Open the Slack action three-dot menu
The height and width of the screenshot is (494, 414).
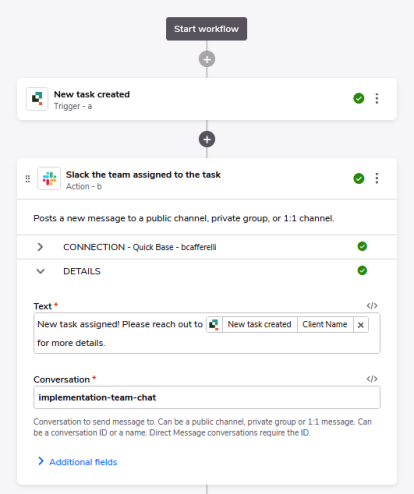point(377,178)
